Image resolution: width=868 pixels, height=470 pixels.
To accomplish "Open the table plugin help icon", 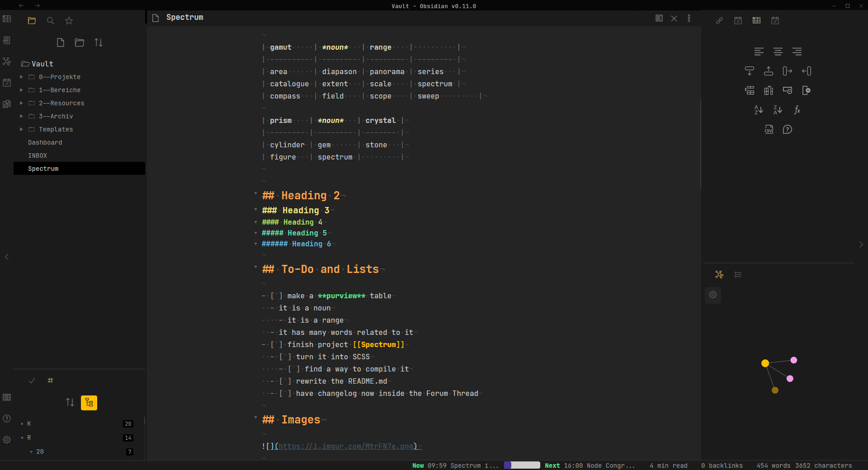I will (x=787, y=130).
